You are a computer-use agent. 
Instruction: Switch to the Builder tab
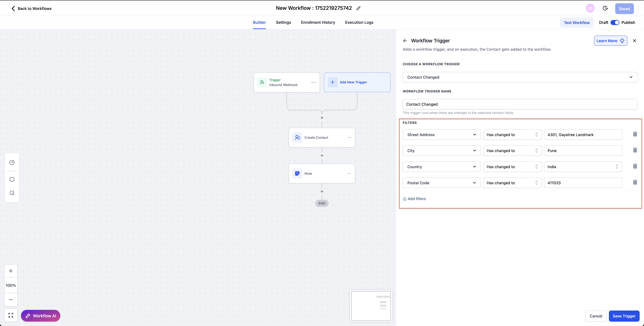point(259,23)
